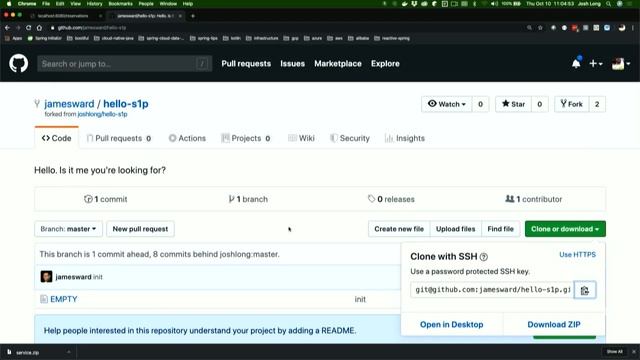Open the Spring Initializr bookmark
The height and width of the screenshot is (360, 640).
[44, 38]
